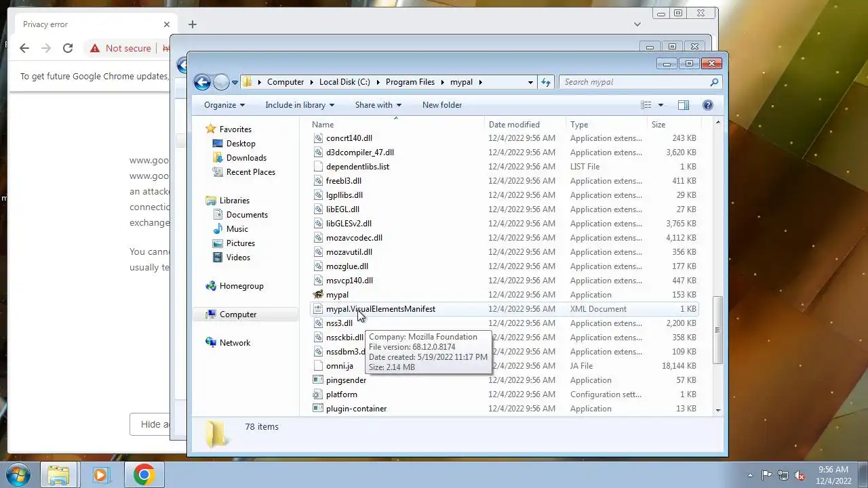This screenshot has width=868, height=488.
Task: Click the refresh button beside the address bar
Action: point(546,82)
